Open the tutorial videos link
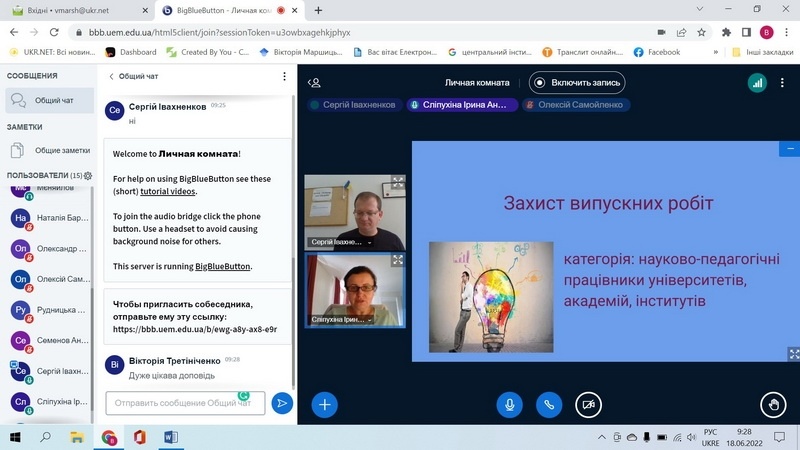The height and width of the screenshot is (450, 800). pos(168,191)
